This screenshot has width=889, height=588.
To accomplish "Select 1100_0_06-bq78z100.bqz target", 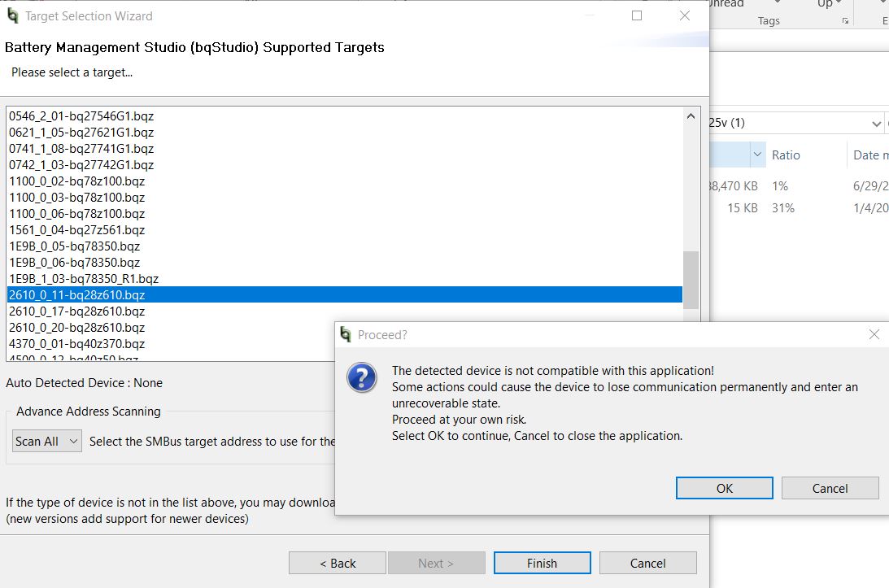I will coord(345,214).
